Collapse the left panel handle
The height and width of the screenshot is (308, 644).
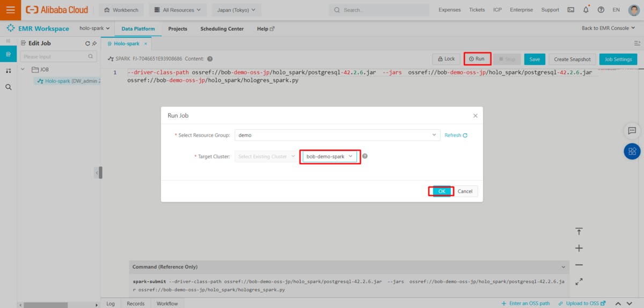click(x=98, y=172)
